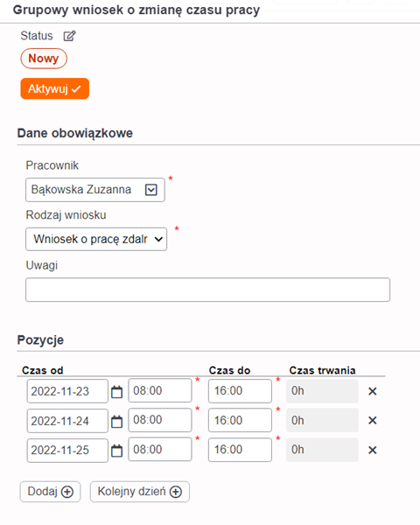Click the Bąkowska Zuzanna employee field
This screenshot has height=525, width=420.
pyautogui.click(x=95, y=190)
